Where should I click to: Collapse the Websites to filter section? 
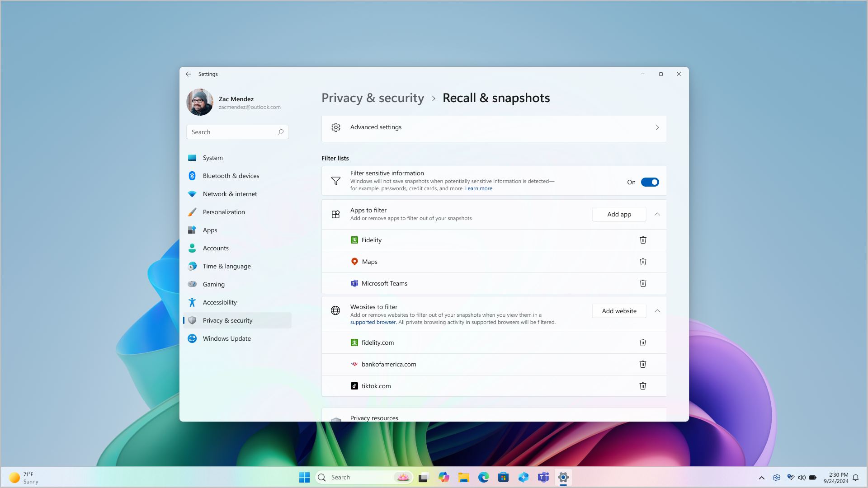pyautogui.click(x=657, y=310)
